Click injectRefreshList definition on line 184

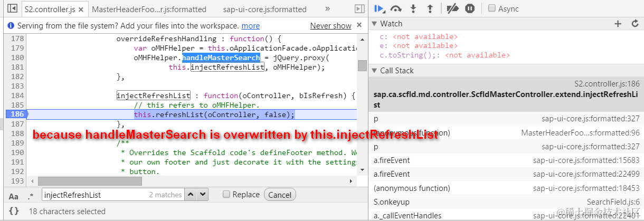[154, 95]
